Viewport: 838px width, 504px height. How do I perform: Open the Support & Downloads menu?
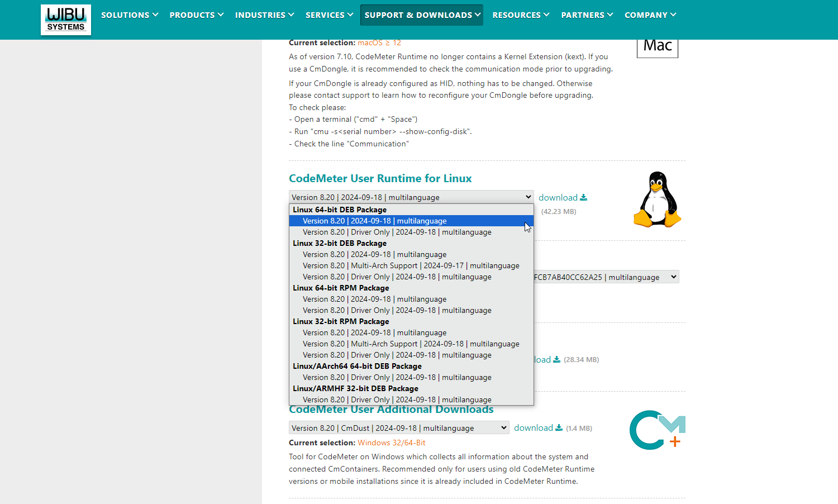422,15
